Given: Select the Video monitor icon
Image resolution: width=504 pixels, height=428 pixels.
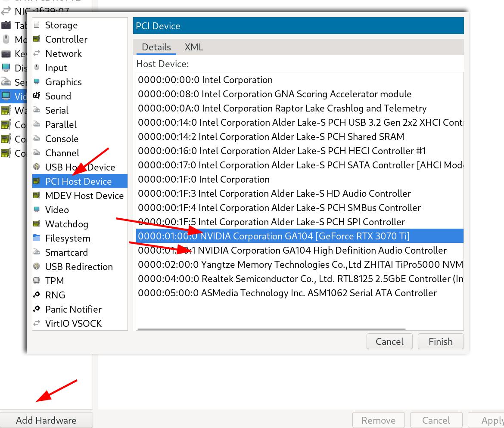Looking at the screenshot, I should pos(37,210).
